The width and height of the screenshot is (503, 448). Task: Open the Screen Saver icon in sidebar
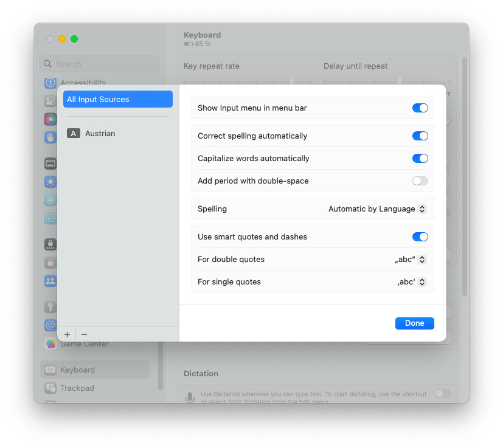click(50, 219)
